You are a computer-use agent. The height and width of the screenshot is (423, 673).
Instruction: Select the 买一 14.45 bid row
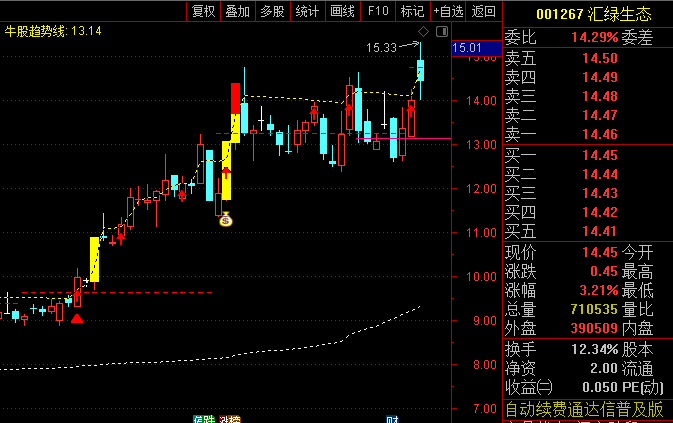point(588,155)
